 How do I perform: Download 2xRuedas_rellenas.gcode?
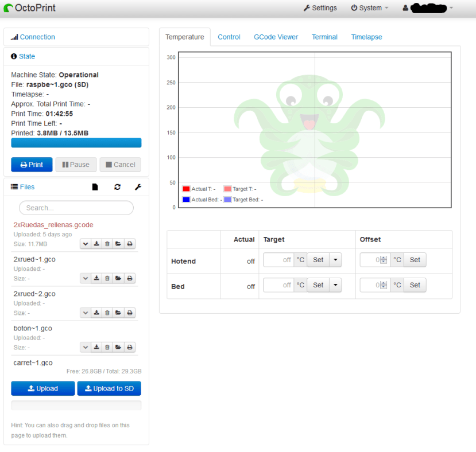[96, 244]
